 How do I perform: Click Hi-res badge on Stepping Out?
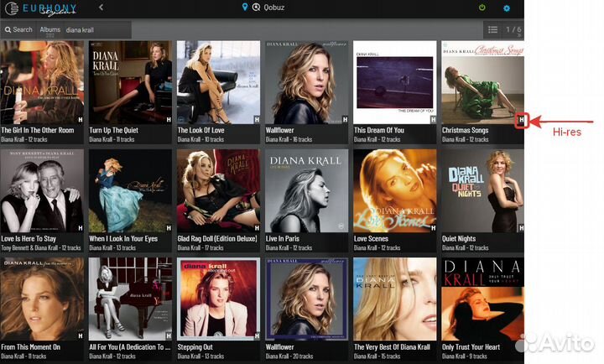click(257, 335)
